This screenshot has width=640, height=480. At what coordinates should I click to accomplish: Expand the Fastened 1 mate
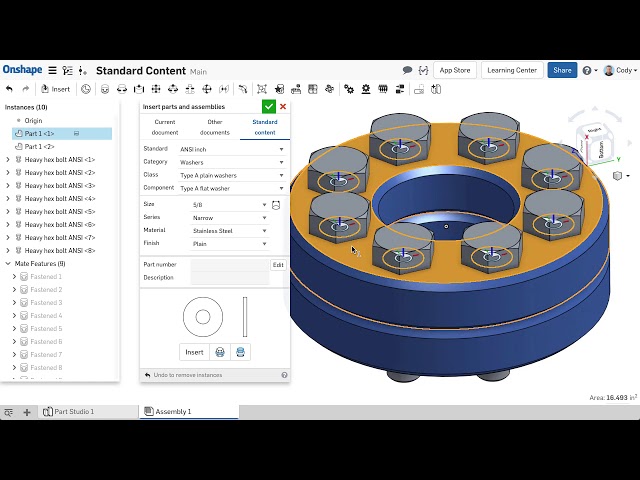click(14, 277)
